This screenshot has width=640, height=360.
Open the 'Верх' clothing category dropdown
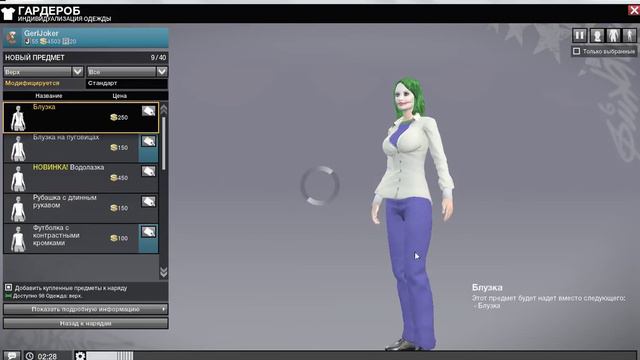(43, 72)
